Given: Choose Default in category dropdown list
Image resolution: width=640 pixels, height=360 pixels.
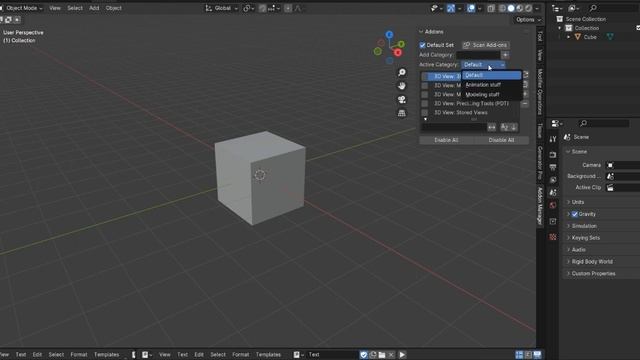Looking at the screenshot, I should click(x=492, y=75).
